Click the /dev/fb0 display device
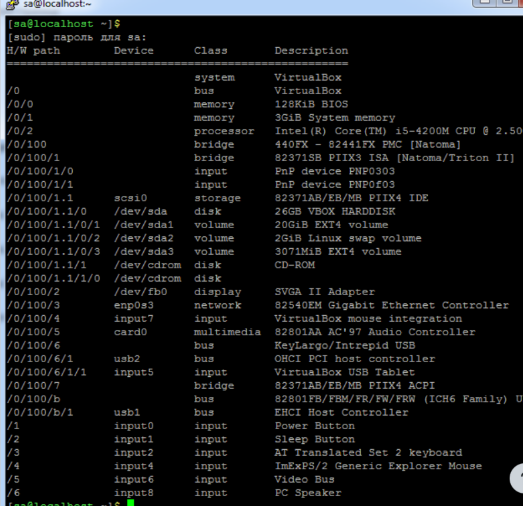 click(x=140, y=292)
